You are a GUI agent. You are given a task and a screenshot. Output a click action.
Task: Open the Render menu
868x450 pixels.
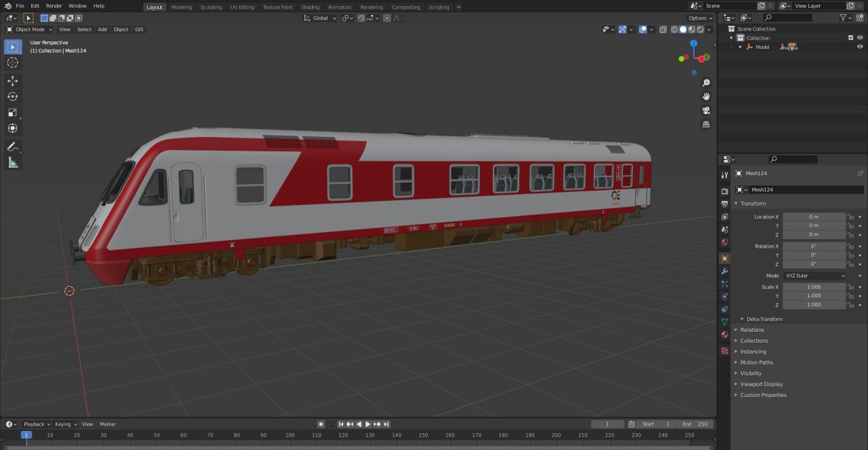tap(54, 5)
